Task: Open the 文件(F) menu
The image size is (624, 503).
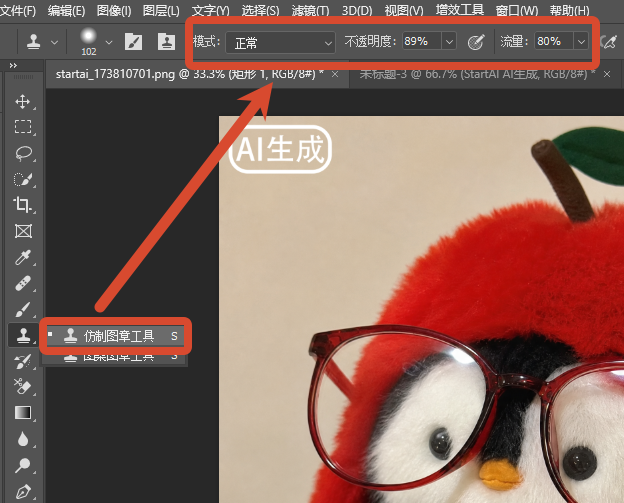Action: click(x=18, y=10)
